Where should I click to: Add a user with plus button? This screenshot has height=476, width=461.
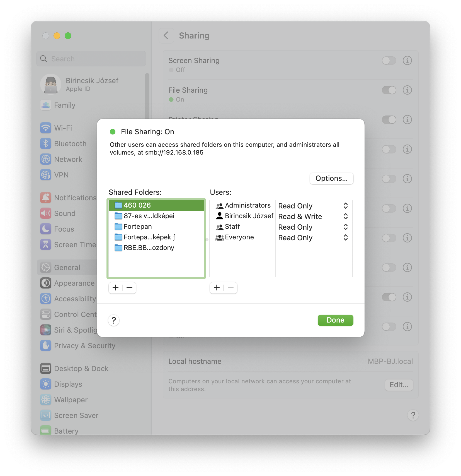tap(217, 288)
